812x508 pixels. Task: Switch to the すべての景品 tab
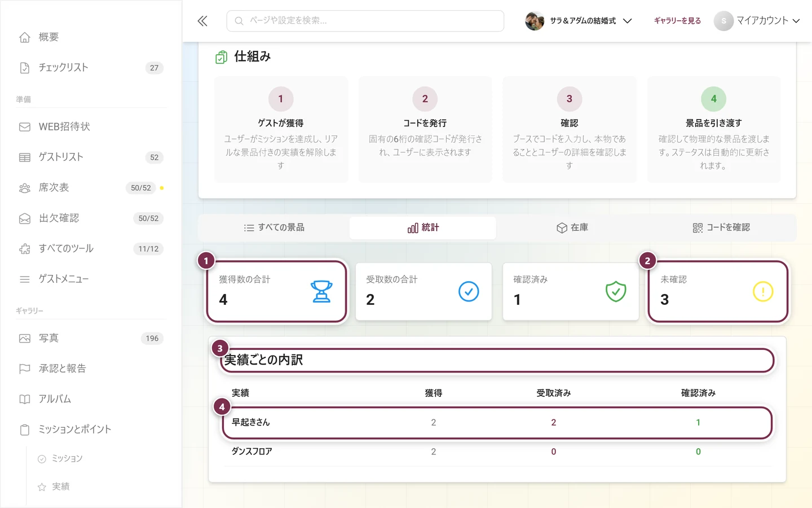(274, 227)
